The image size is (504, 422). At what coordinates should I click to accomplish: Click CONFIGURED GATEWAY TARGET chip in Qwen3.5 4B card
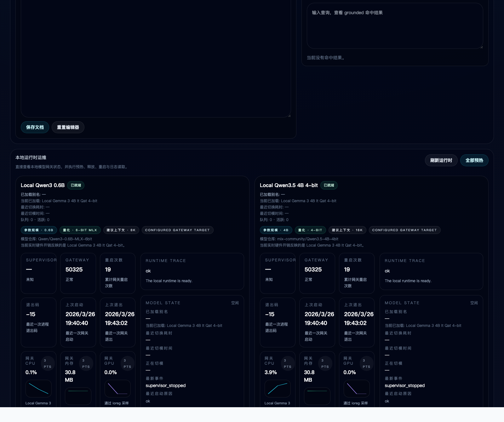404,230
